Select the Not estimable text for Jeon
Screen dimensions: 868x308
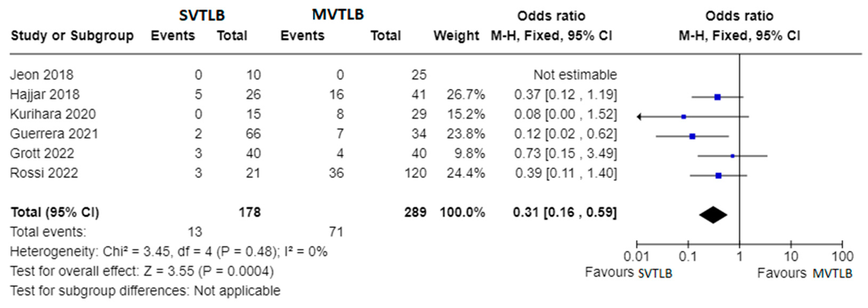coord(575,75)
